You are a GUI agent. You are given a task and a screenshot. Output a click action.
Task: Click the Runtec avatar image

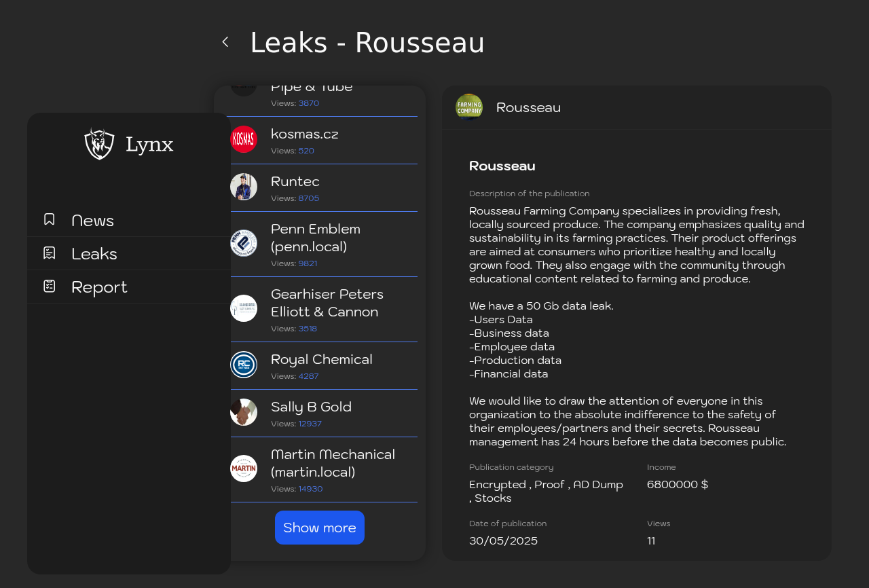244,187
